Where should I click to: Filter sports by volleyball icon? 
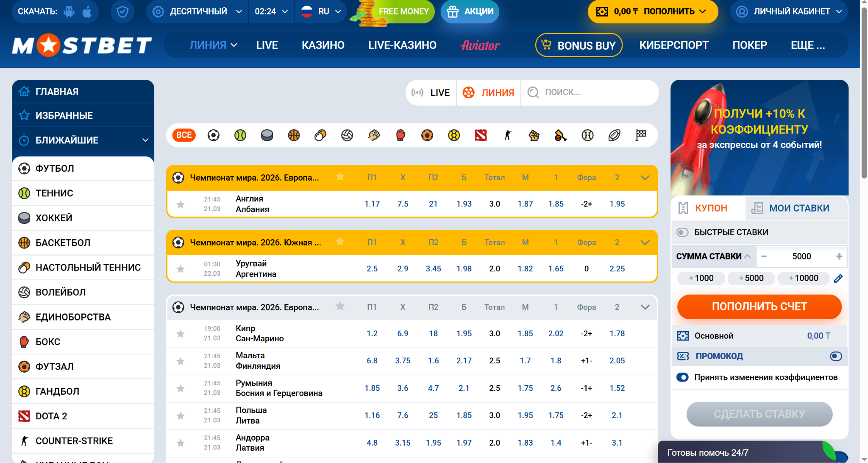pyautogui.click(x=347, y=135)
